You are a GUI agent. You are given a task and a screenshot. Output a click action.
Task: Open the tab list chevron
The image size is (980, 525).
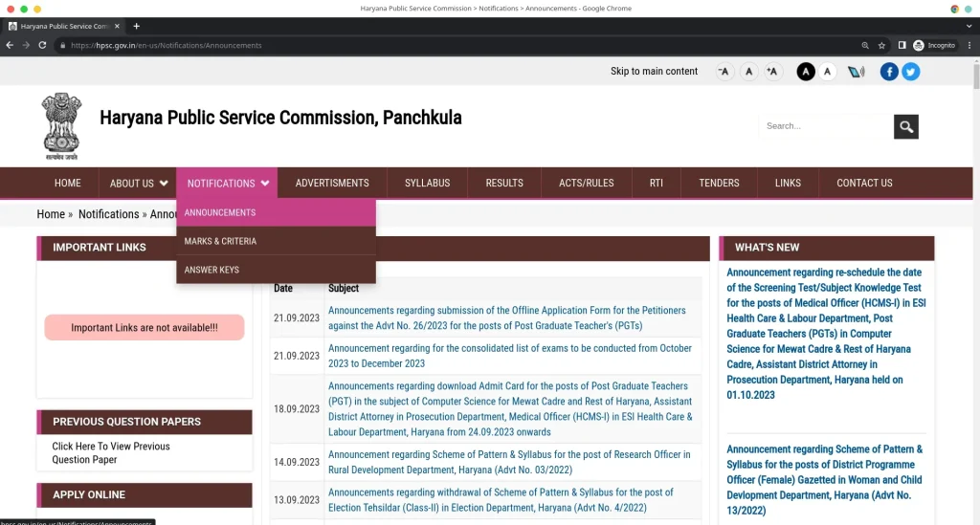tap(969, 26)
